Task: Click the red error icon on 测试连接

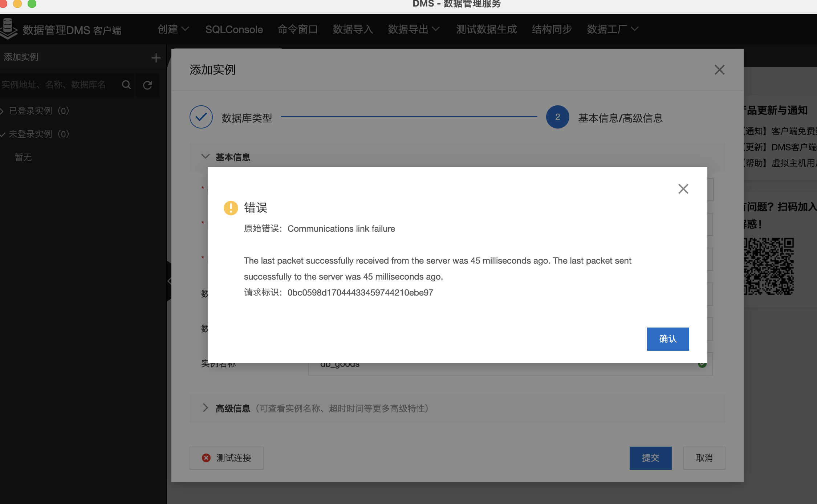Action: 206,458
